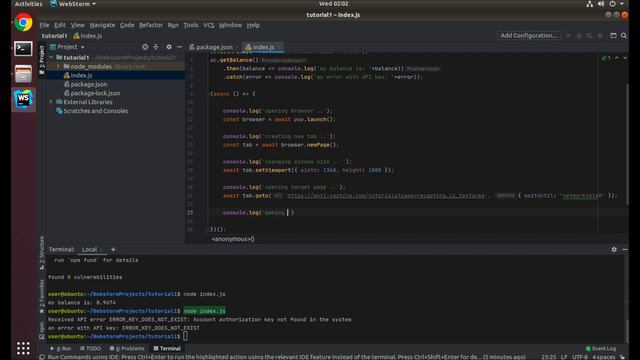This screenshot has width=640, height=360.
Task: Open the Files app in the dock
Action: (x=23, y=74)
